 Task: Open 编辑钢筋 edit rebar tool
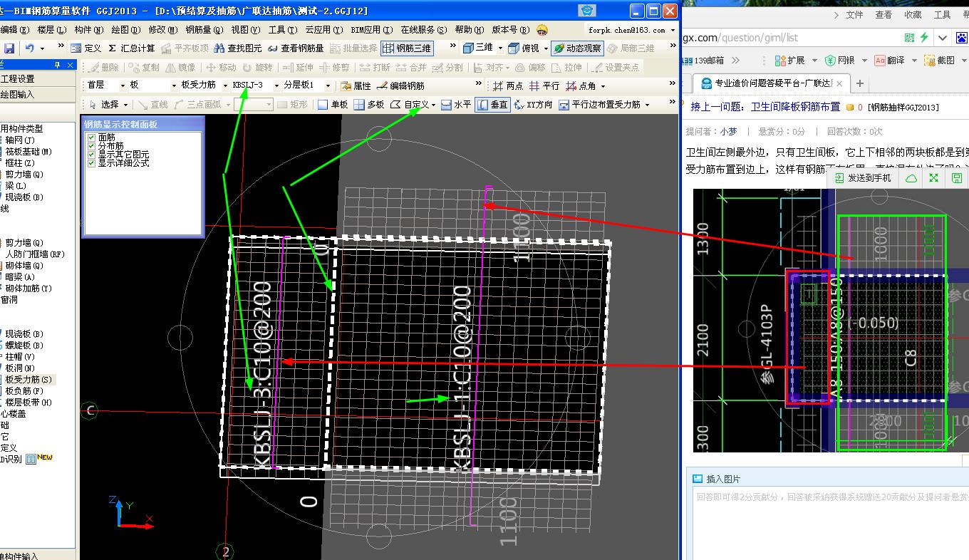click(400, 85)
